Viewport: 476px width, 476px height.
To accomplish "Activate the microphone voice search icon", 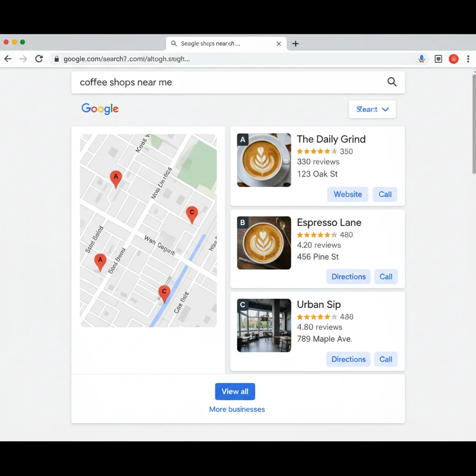I will tap(421, 59).
